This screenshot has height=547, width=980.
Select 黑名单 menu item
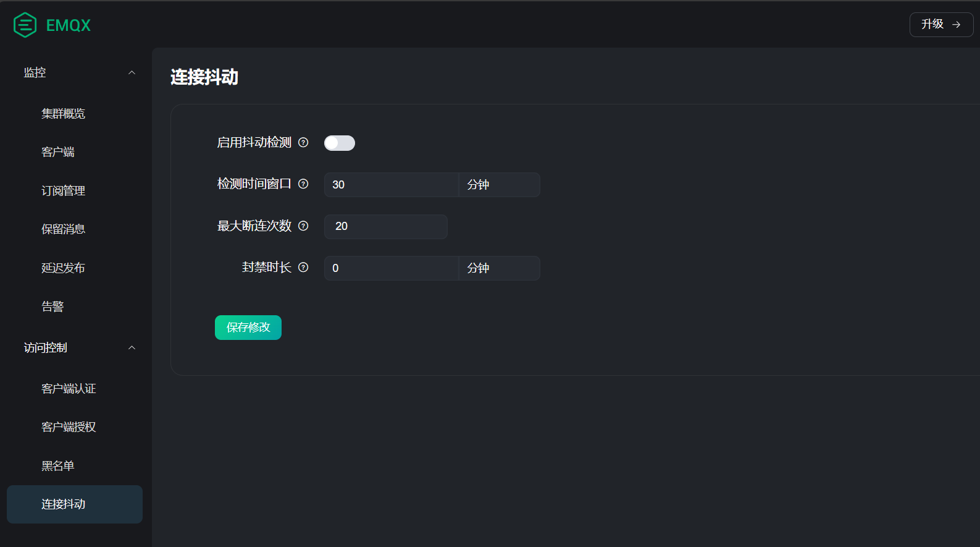coord(58,466)
